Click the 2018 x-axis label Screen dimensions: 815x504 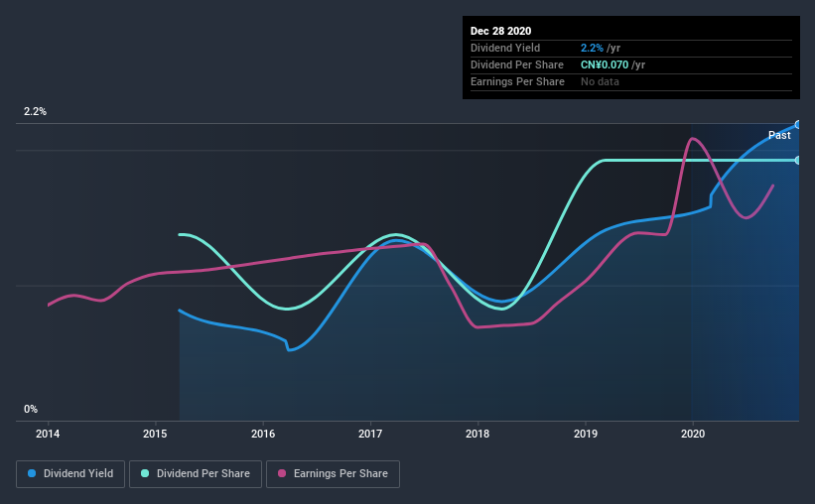(477, 434)
